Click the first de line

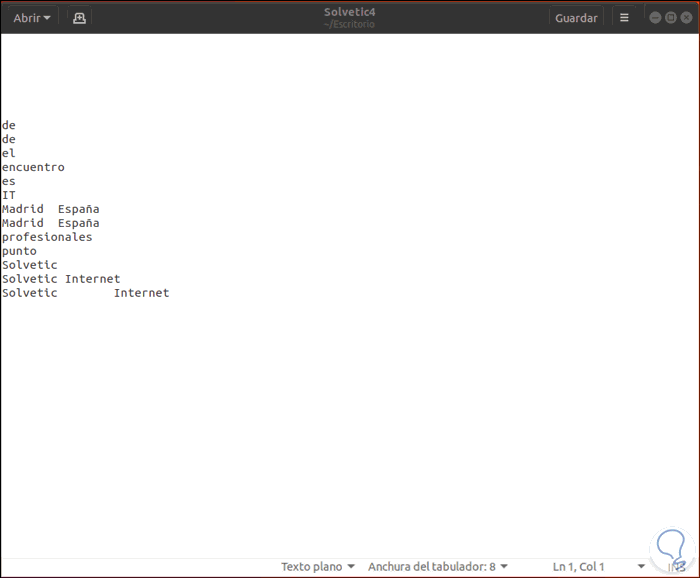(9, 125)
